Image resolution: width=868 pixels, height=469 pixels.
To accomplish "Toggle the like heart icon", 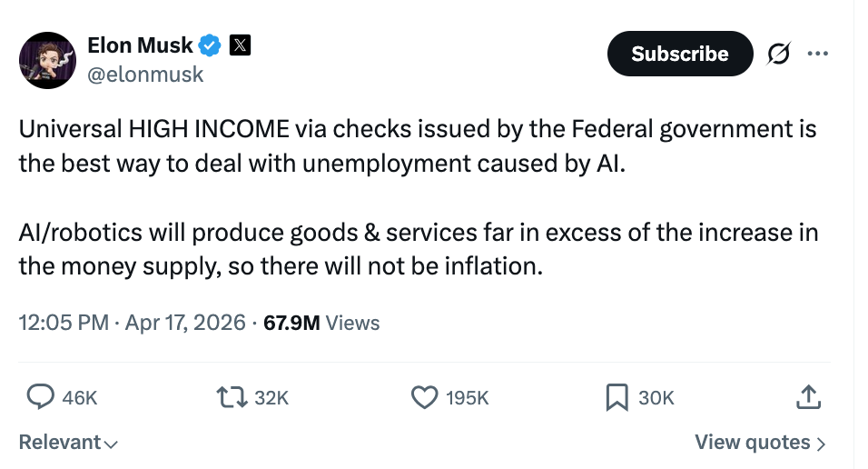I will point(425,397).
